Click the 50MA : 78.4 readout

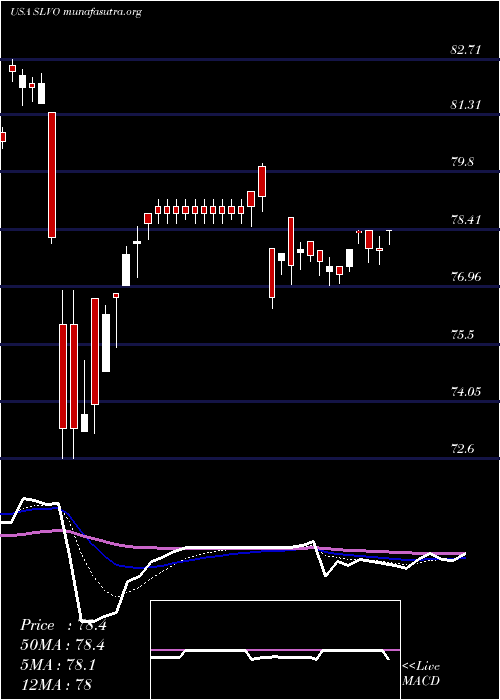[65, 645]
